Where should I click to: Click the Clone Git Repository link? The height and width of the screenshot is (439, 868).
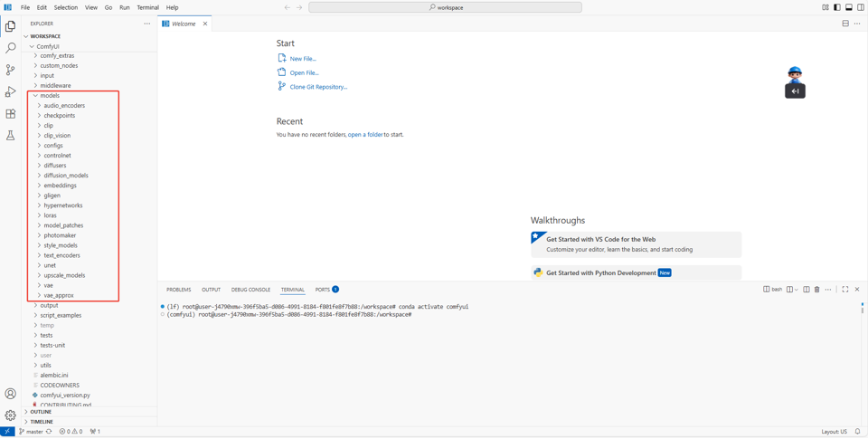318,87
